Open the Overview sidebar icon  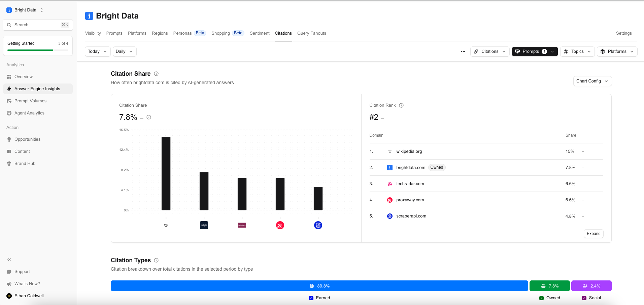pyautogui.click(x=9, y=77)
